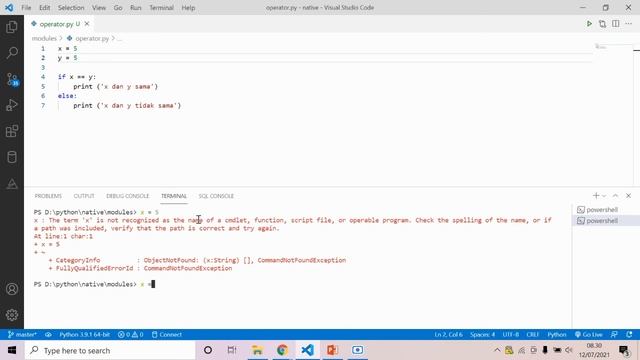
Task: Add a new terminal with plus icon
Action: tap(596, 196)
